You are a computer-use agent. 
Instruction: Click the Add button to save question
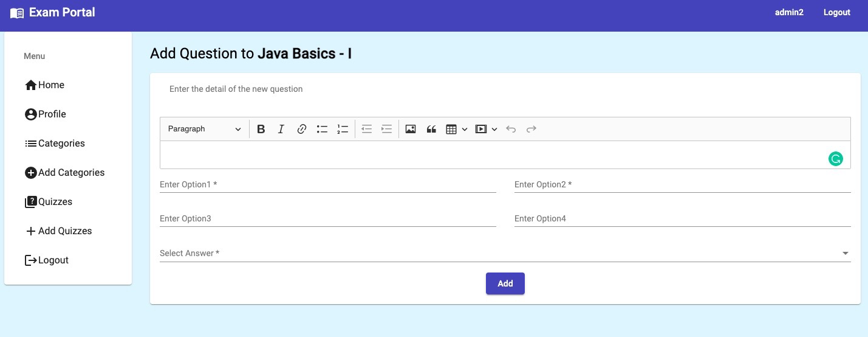(505, 283)
